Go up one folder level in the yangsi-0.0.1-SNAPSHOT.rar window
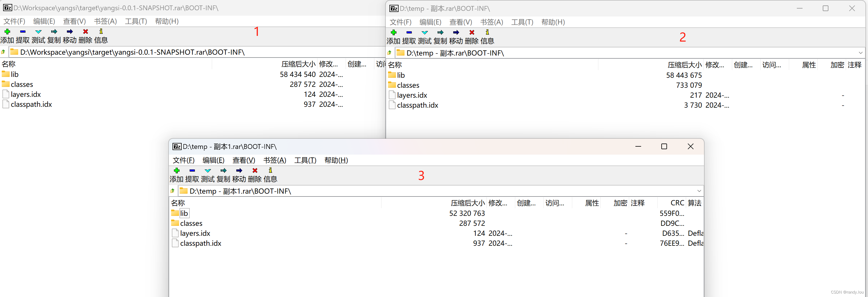The image size is (868, 297). coord(3,52)
